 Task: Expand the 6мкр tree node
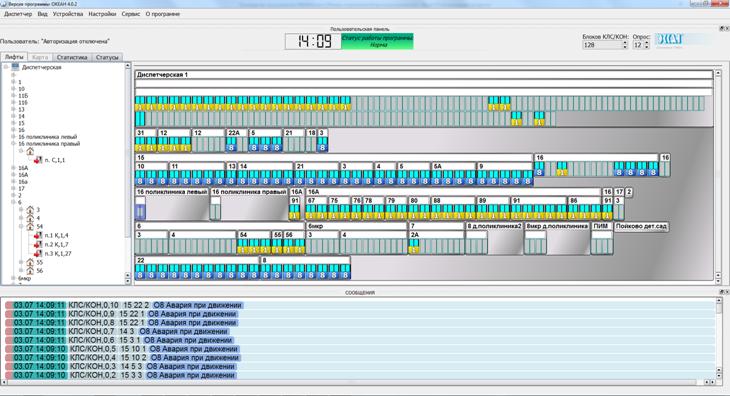[14, 278]
